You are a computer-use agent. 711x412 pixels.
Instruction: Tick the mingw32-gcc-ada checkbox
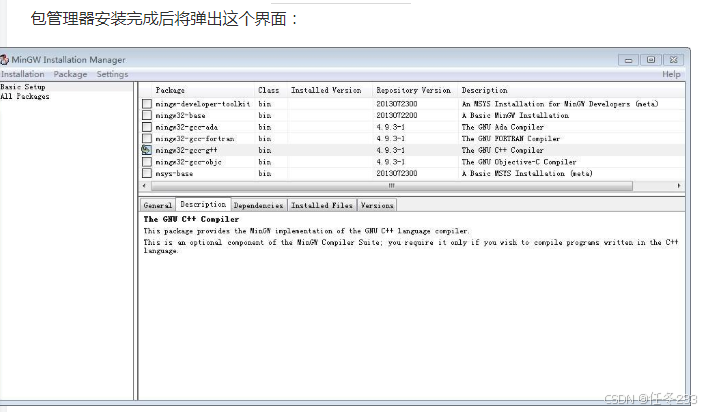(x=146, y=127)
